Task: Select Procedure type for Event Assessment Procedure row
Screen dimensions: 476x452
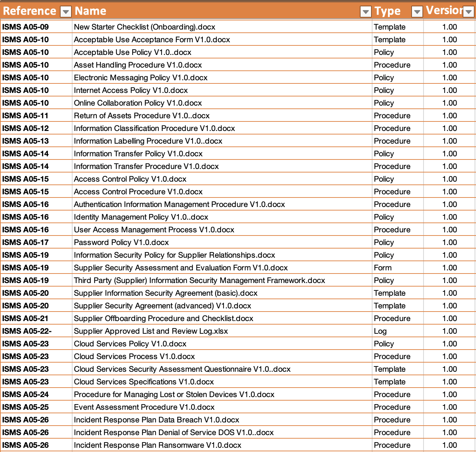Action: [x=398, y=407]
